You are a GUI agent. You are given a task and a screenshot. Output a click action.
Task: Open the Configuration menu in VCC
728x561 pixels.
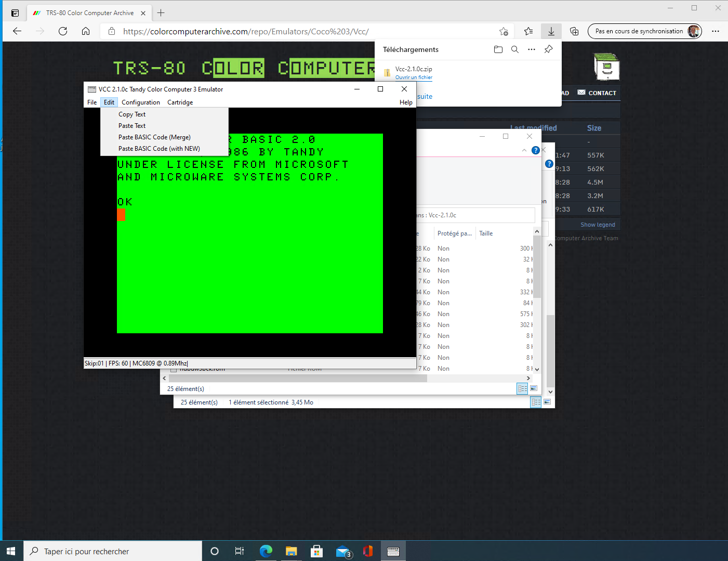[141, 102]
